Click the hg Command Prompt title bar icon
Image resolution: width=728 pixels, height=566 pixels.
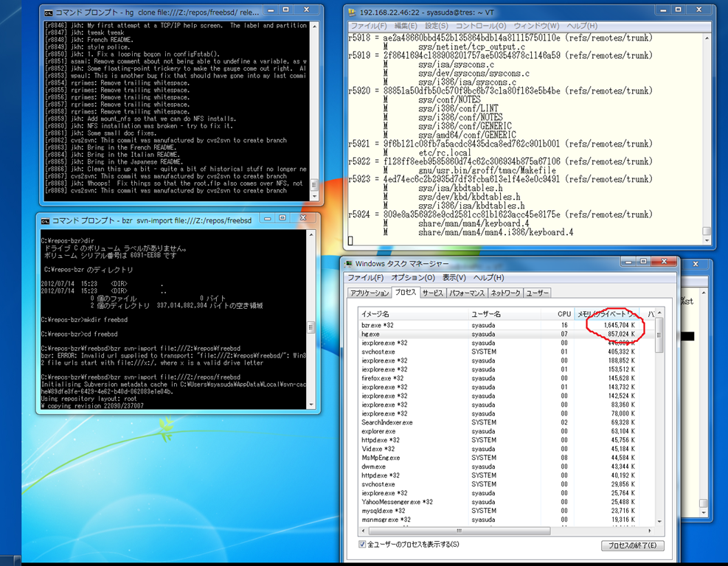coord(48,13)
